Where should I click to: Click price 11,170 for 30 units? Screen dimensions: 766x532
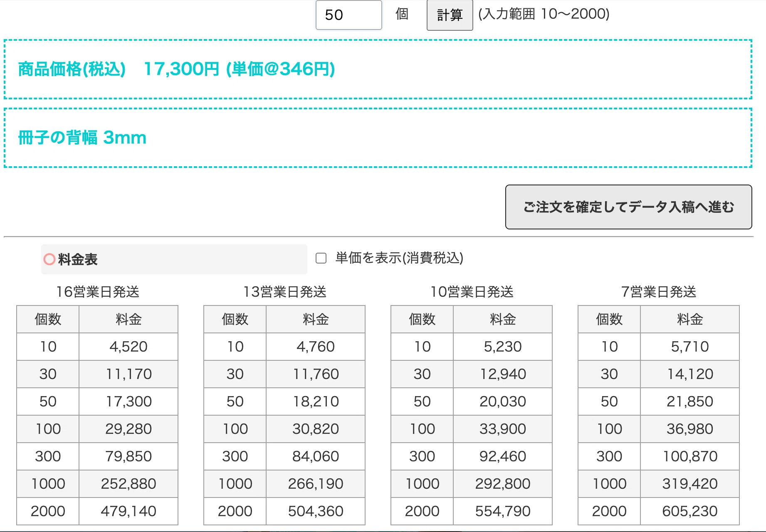[x=128, y=374]
